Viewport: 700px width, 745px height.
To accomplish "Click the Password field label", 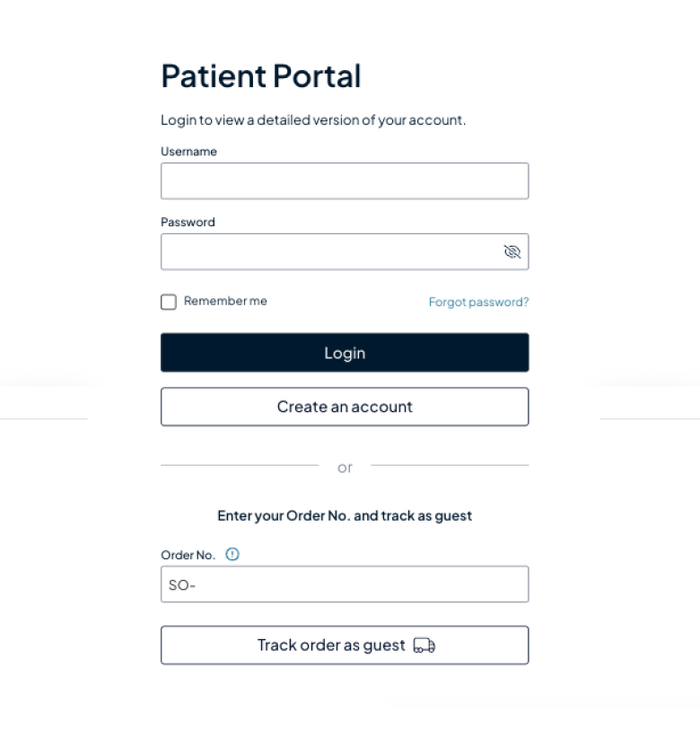I will (x=188, y=223).
